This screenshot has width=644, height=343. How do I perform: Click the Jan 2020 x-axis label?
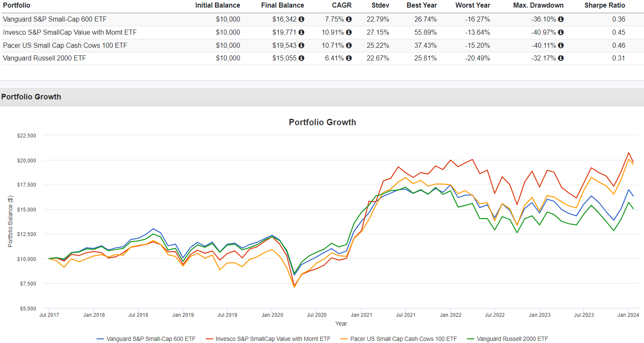[272, 315]
